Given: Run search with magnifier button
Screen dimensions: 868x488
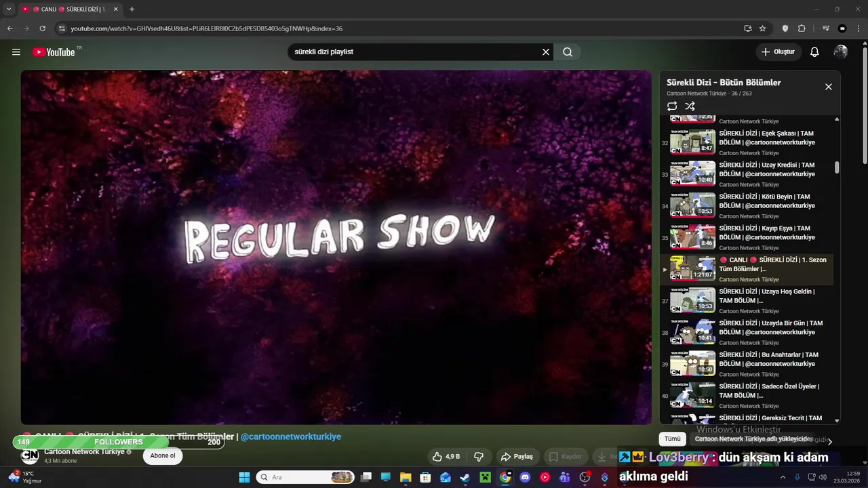Looking at the screenshot, I should [568, 52].
